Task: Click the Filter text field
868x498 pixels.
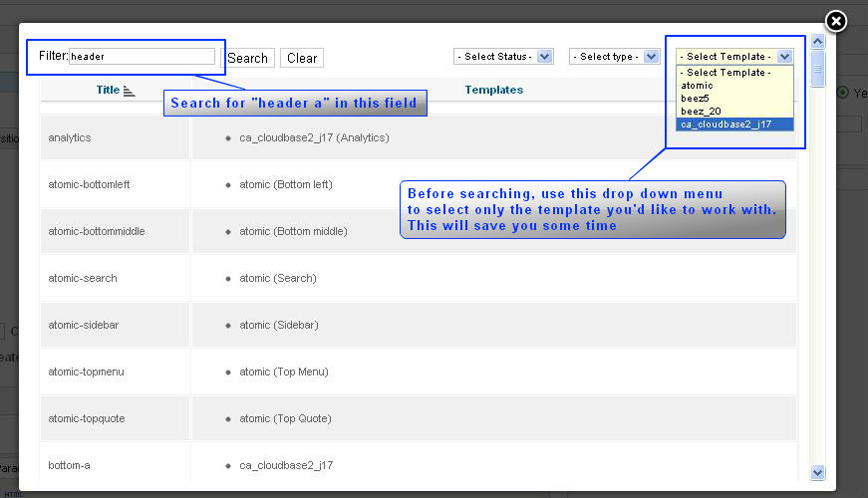Action: [x=142, y=57]
